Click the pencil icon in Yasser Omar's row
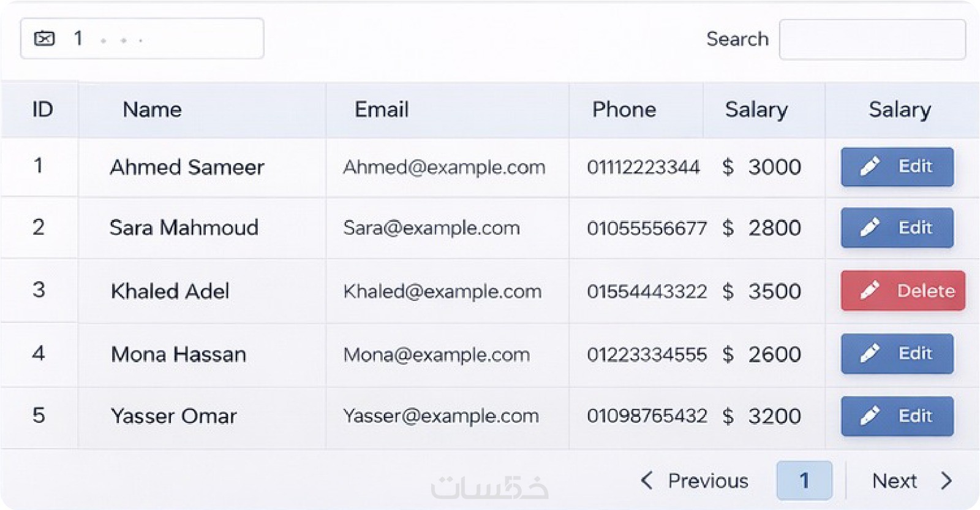Image resolution: width=980 pixels, height=510 pixels. (x=870, y=416)
